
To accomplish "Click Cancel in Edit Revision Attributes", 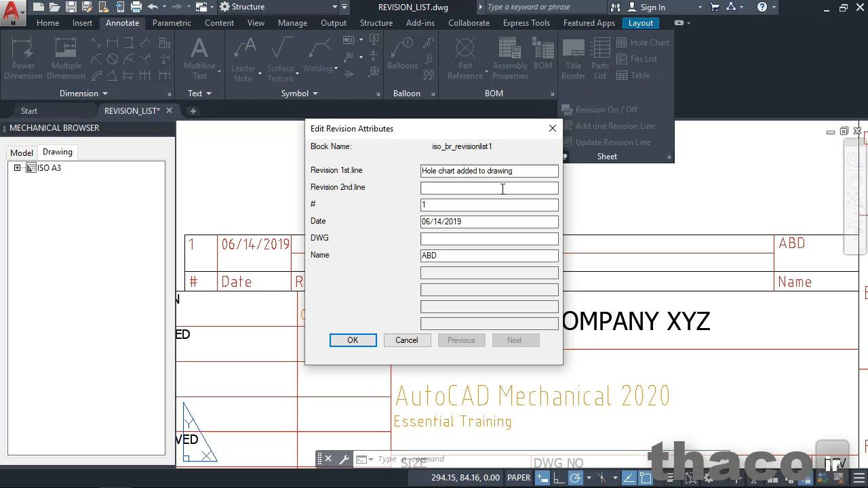I will pyautogui.click(x=407, y=340).
